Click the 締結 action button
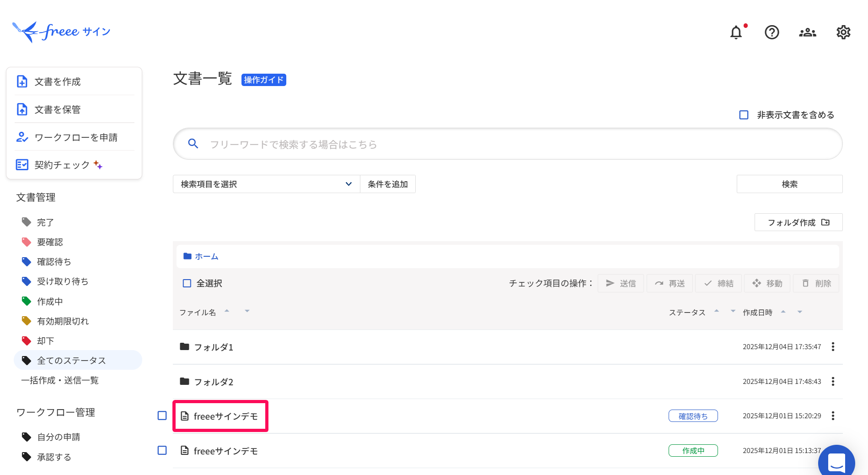Image resolution: width=868 pixels, height=475 pixels. (718, 283)
